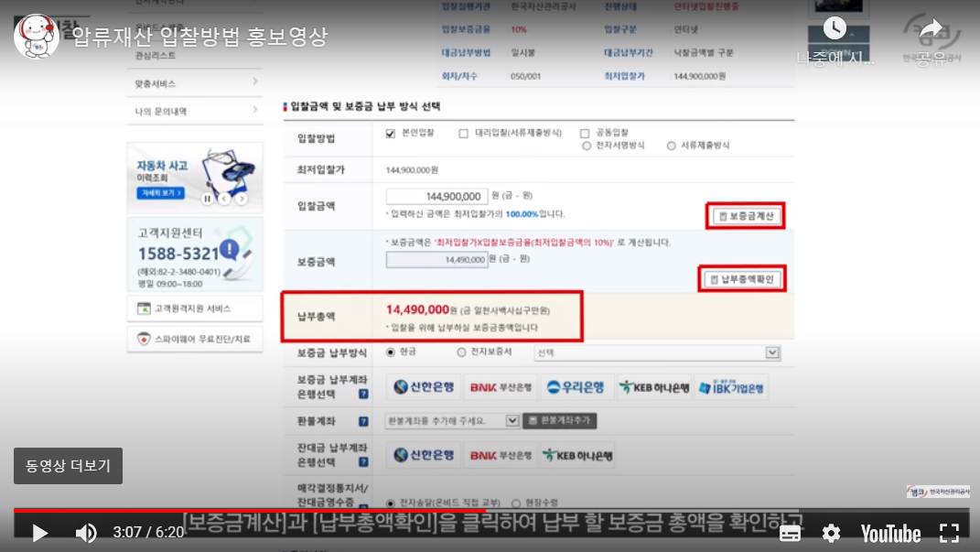Viewport: 980px width, 552px height.
Task: Open 환불계좌 selection dropdown
Action: pos(452,421)
